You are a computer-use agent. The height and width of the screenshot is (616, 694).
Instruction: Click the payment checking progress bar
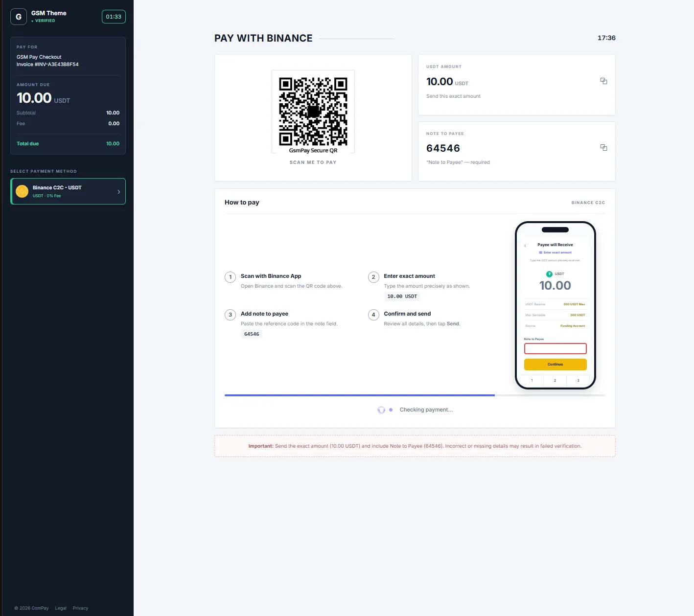pos(415,395)
